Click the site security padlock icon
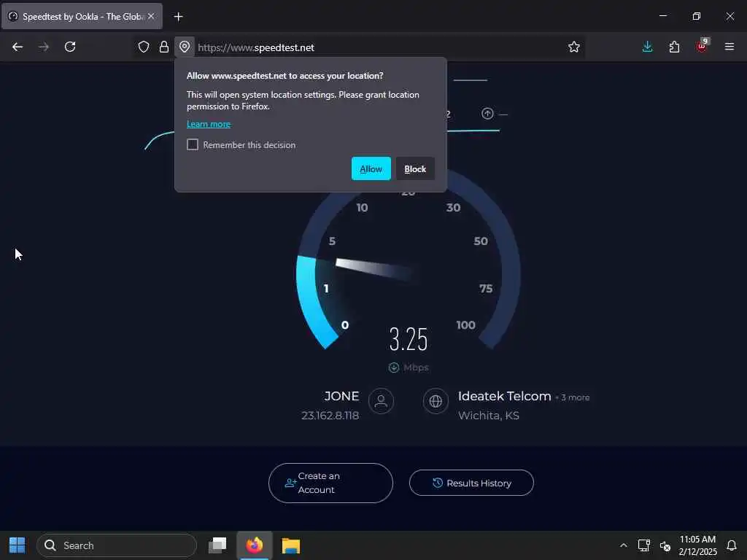 pos(164,47)
